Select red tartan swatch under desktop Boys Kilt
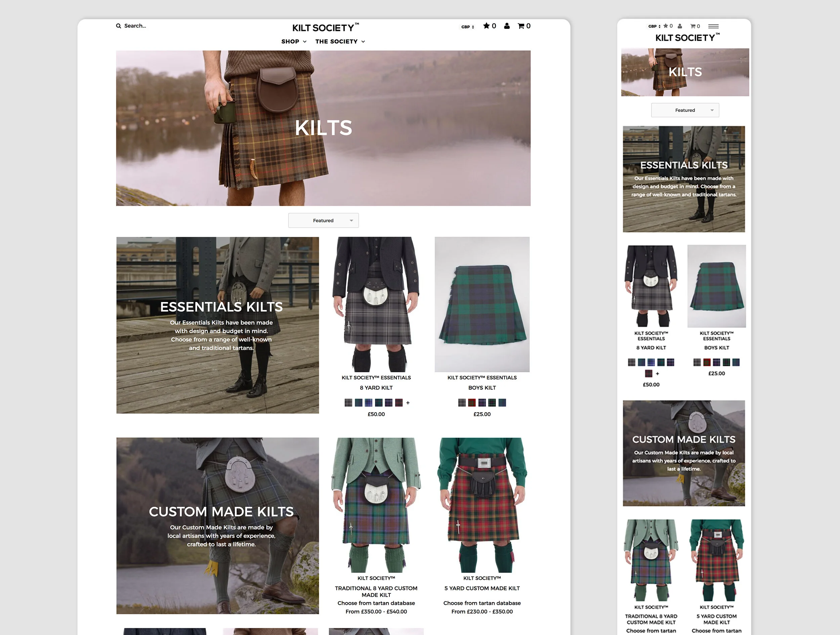Screen dimensions: 840x635 472,403
